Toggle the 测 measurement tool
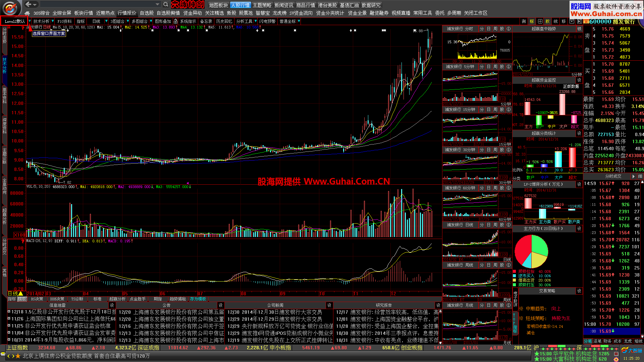The image size is (644, 362). 524,21
